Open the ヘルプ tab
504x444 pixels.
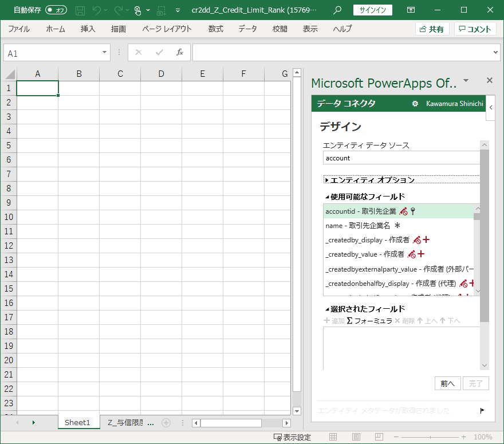tap(342, 29)
